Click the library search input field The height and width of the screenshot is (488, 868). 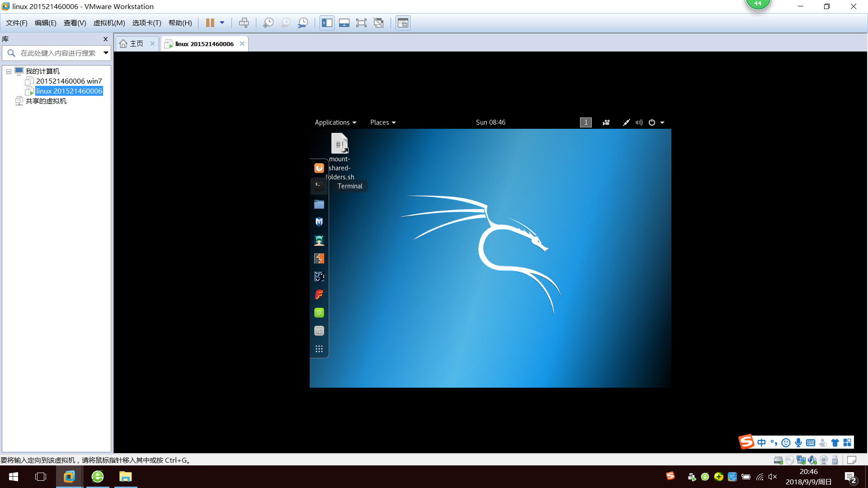pos(58,53)
